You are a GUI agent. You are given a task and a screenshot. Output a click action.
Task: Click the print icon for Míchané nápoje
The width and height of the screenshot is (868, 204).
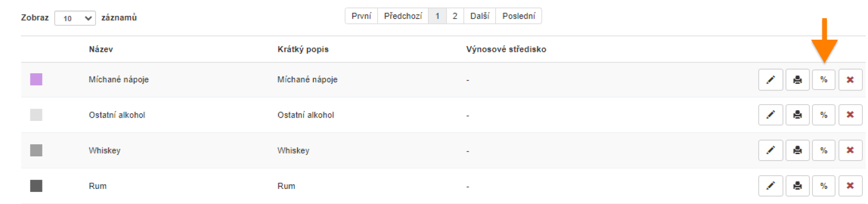pyautogui.click(x=797, y=80)
